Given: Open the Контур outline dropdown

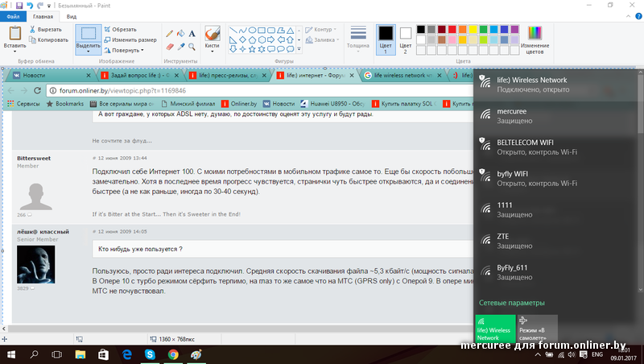Looking at the screenshot, I should 320,30.
